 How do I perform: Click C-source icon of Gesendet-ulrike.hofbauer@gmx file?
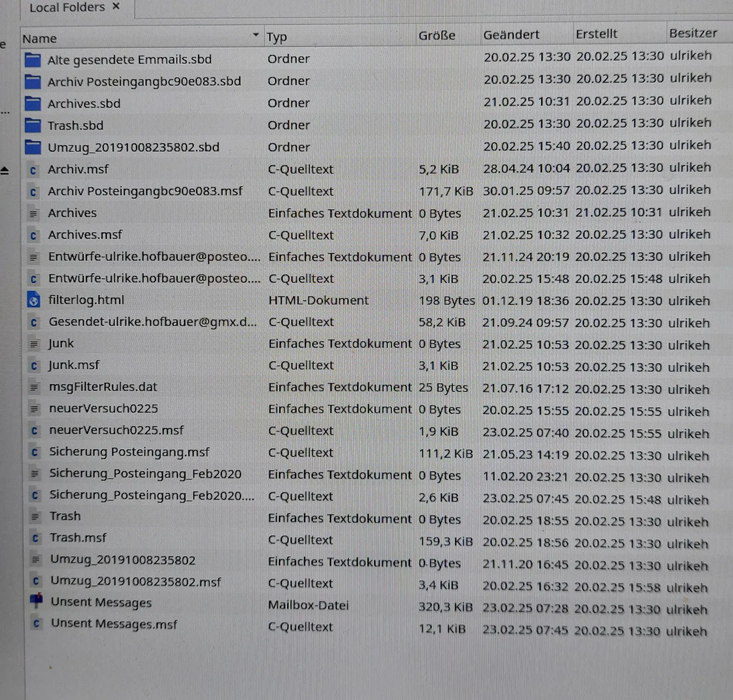pyautogui.click(x=34, y=322)
